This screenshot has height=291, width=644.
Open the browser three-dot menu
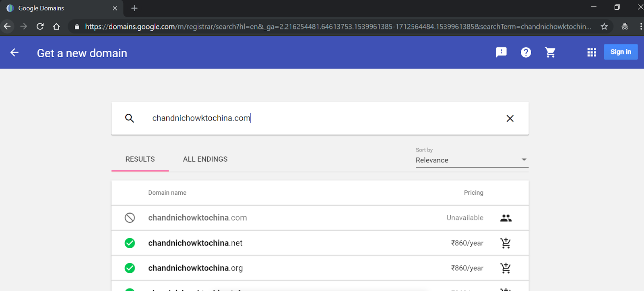641,27
